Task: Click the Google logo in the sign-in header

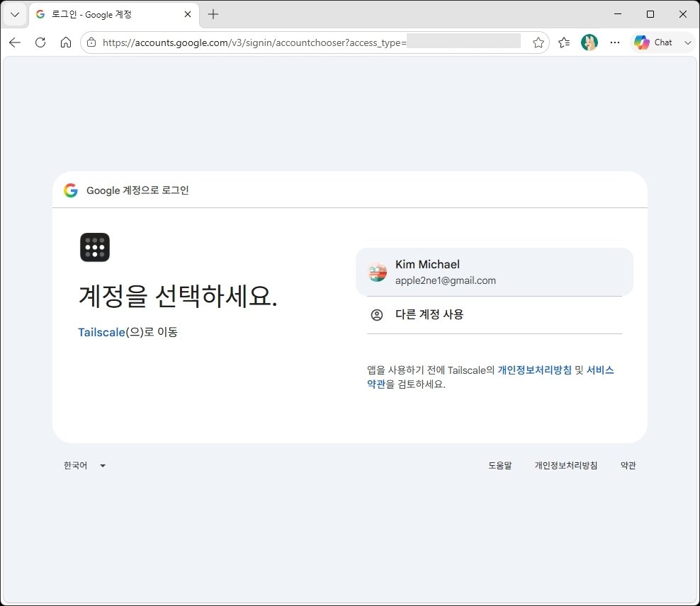Action: coord(71,190)
